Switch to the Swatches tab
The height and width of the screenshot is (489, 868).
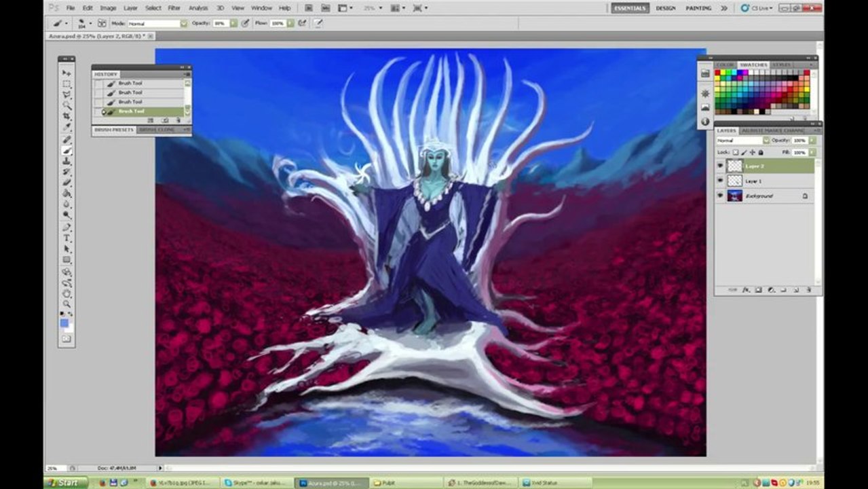point(753,65)
